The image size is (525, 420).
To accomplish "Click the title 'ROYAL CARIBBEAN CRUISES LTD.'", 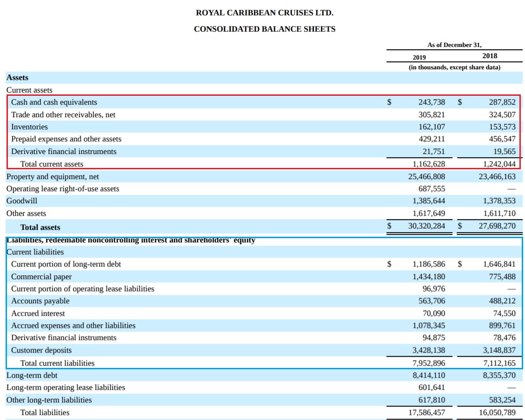I will click(x=265, y=13).
